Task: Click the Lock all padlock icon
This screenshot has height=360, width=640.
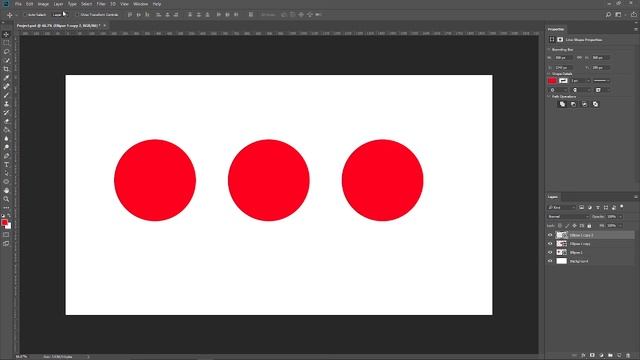Action: [x=589, y=226]
